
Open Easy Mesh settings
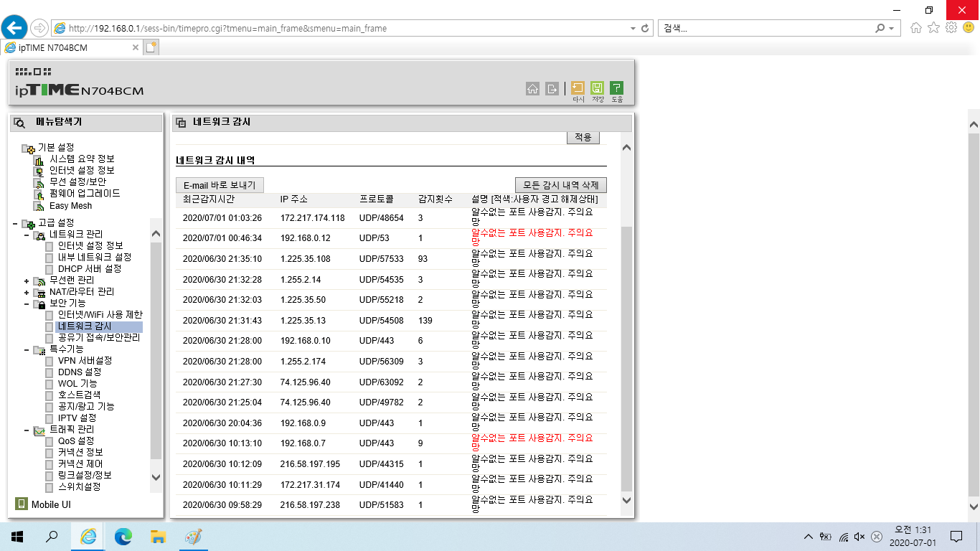[70, 205]
